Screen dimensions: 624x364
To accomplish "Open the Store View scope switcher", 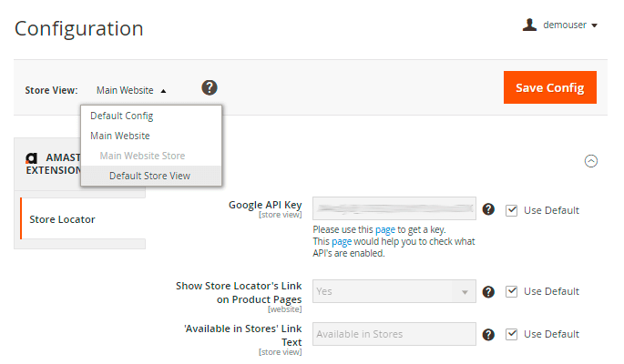I will (131, 90).
